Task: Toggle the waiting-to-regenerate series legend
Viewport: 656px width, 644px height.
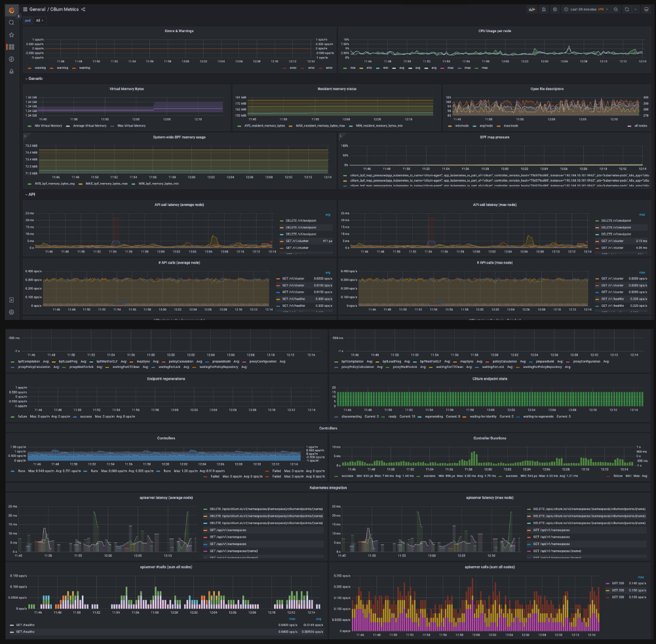Action: [x=538, y=416]
